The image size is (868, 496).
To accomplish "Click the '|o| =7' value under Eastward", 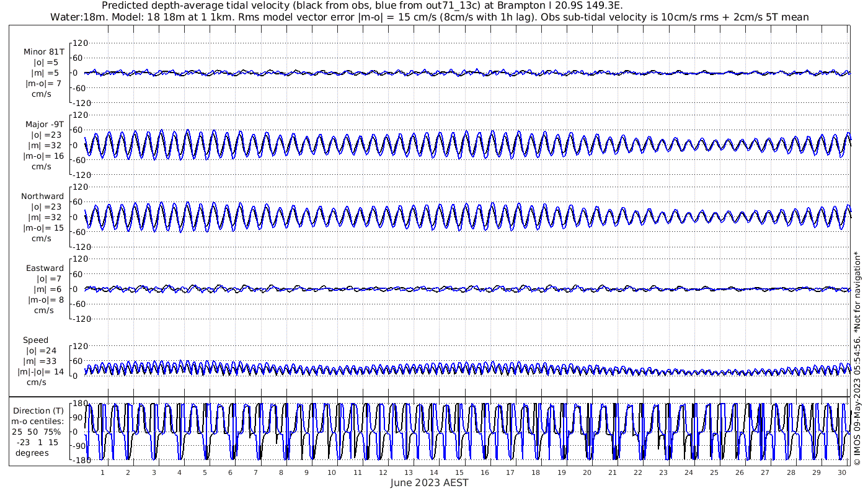I will pyautogui.click(x=50, y=278).
